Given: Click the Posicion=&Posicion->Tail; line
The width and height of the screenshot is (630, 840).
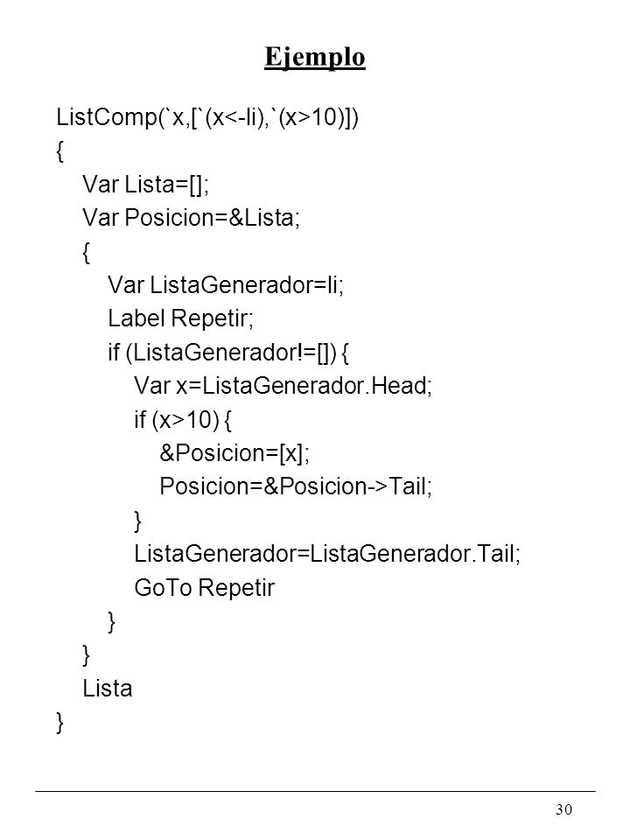Looking at the screenshot, I should 296,486.
